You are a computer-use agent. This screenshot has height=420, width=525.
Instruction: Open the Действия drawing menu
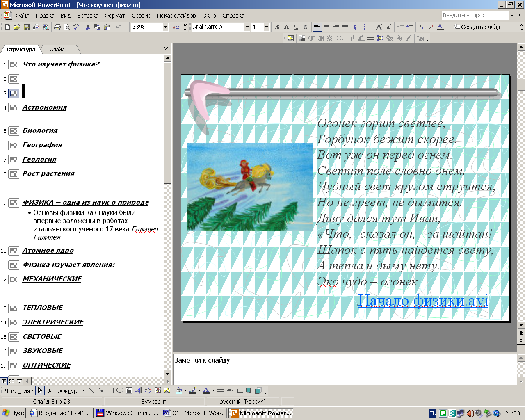19,390
